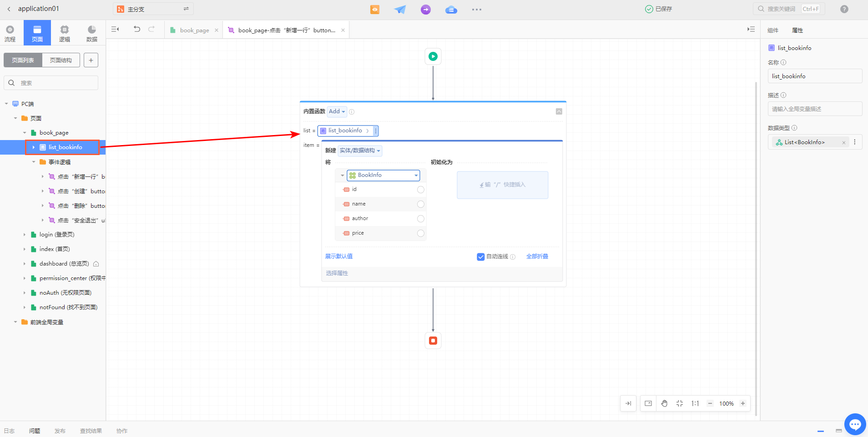Viewport: 868px width, 437px height.
Task: Click the page search box
Action: [51, 83]
